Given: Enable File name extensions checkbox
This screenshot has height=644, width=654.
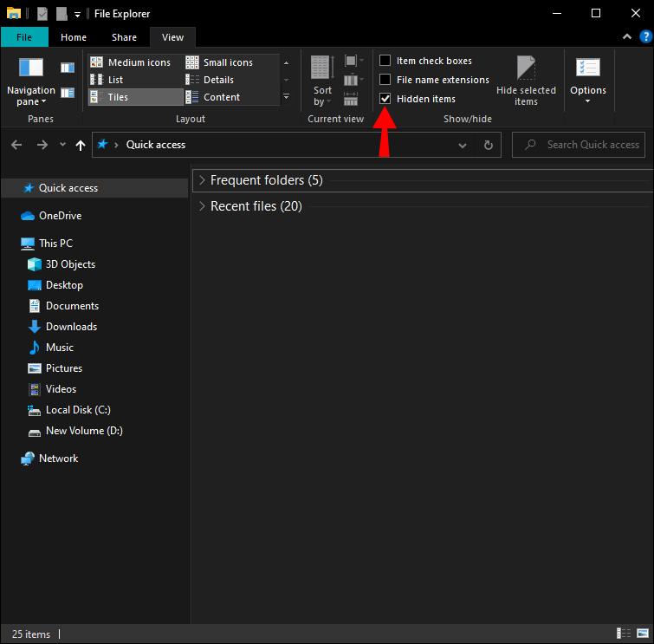Looking at the screenshot, I should click(x=385, y=79).
